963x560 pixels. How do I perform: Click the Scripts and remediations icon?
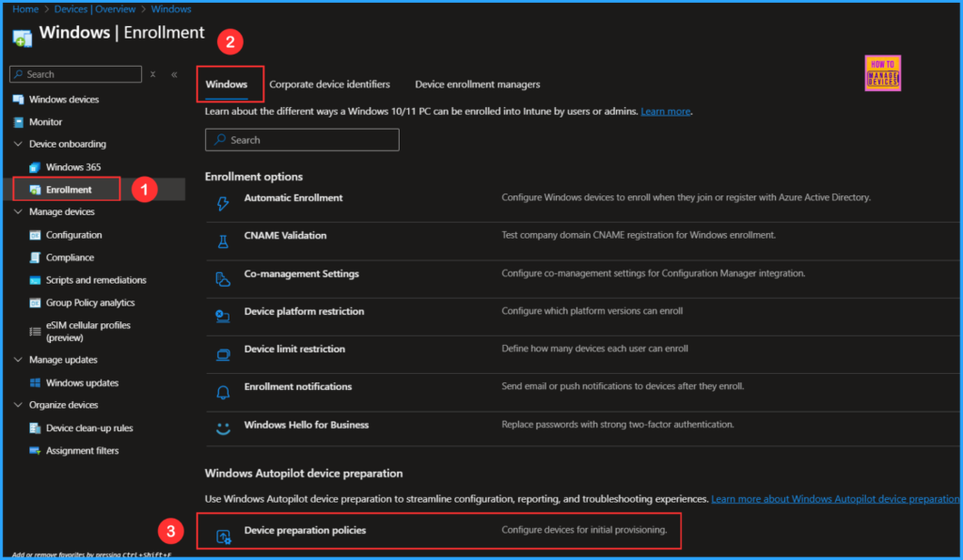(35, 280)
